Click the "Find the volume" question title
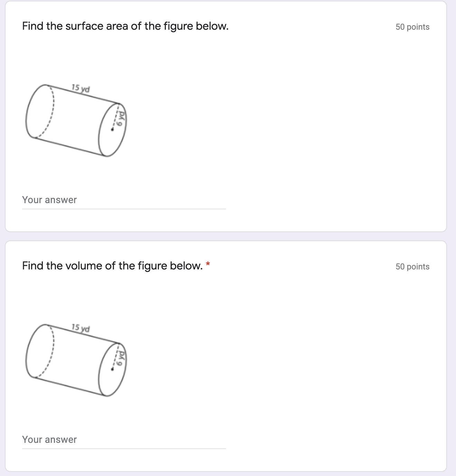 tap(112, 266)
